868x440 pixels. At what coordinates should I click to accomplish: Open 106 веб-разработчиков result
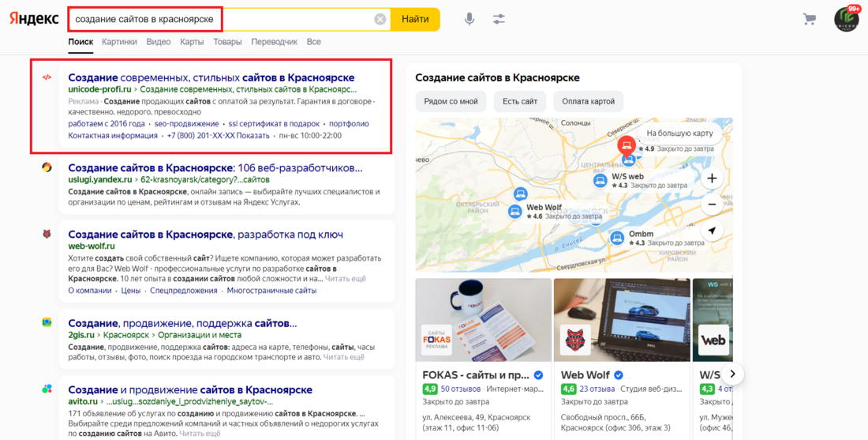coord(215,168)
